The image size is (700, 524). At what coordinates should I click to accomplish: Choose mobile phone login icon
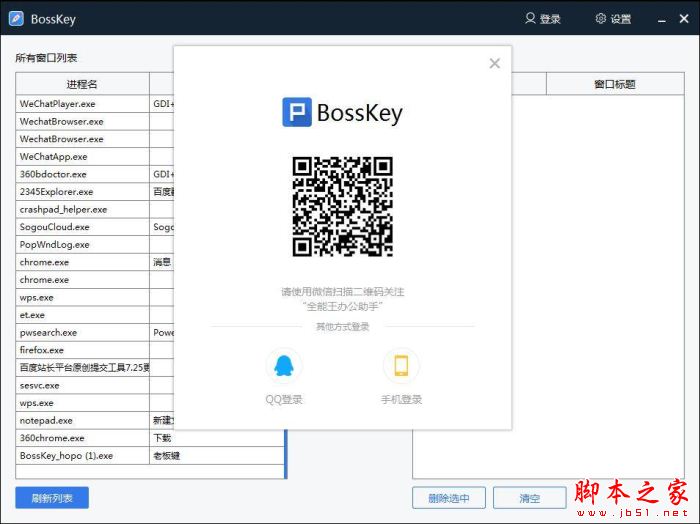(401, 366)
